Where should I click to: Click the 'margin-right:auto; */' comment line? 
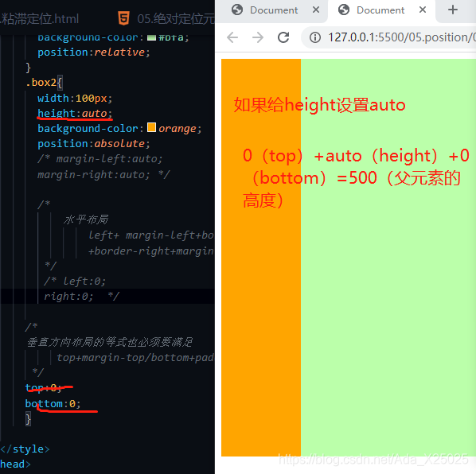click(103, 174)
